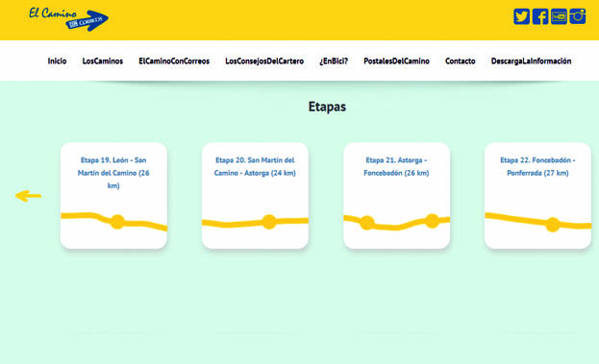Go to the Inicio menu item
The height and width of the screenshot is (364, 599).
[x=57, y=61]
